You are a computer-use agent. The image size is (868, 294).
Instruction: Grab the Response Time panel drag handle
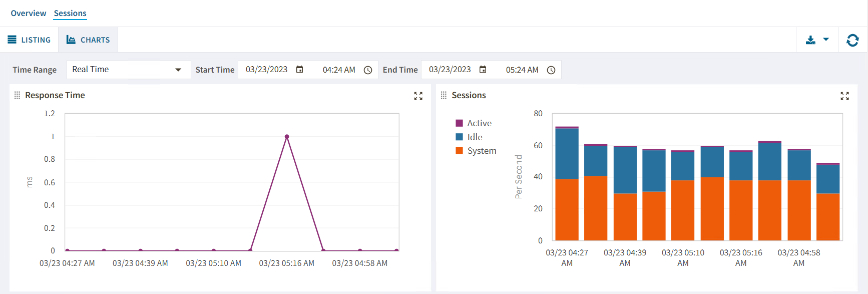click(x=17, y=95)
